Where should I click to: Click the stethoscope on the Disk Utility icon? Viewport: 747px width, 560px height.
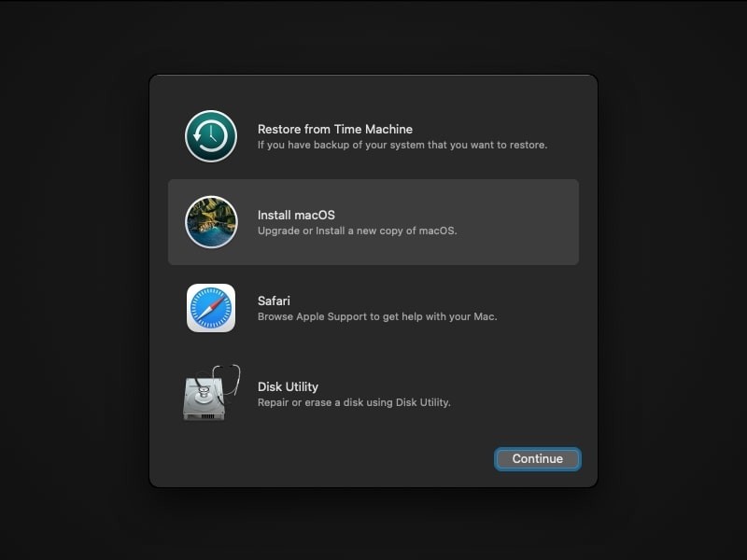229,378
